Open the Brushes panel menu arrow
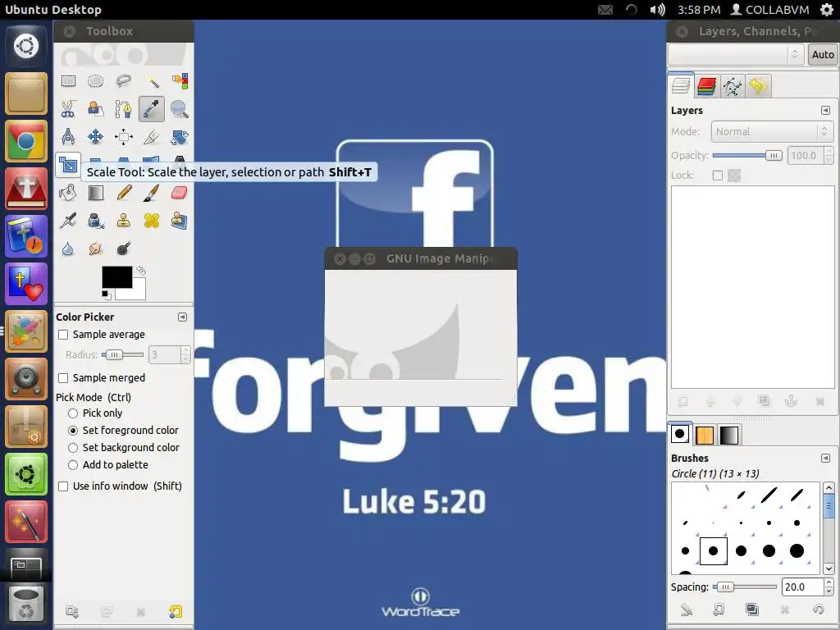This screenshot has width=840, height=630. click(x=825, y=458)
